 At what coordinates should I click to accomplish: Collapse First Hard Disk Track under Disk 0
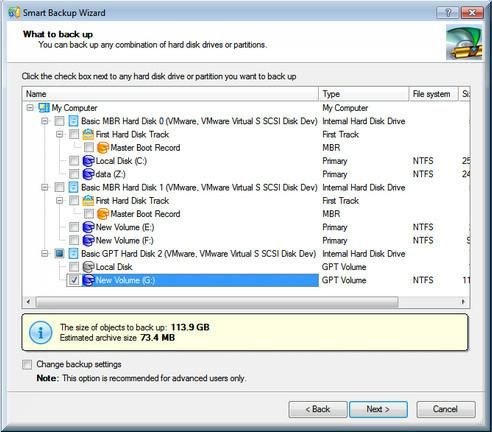[59, 134]
